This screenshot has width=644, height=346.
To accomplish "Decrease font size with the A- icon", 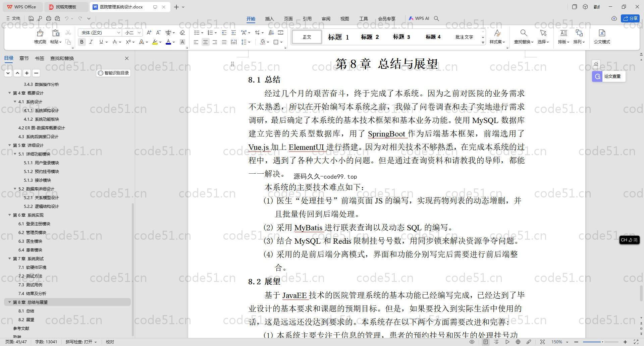I will tap(158, 33).
